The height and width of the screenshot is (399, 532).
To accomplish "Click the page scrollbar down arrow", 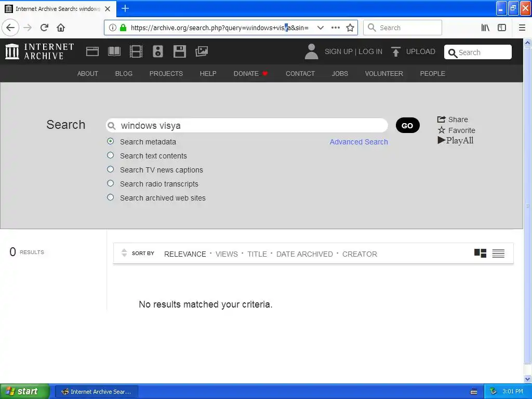I will pos(528,379).
